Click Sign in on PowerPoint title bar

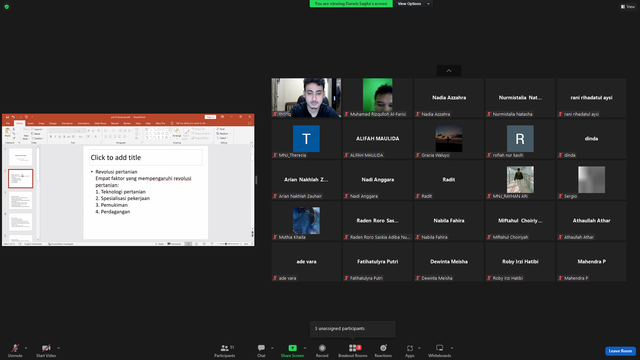210,117
